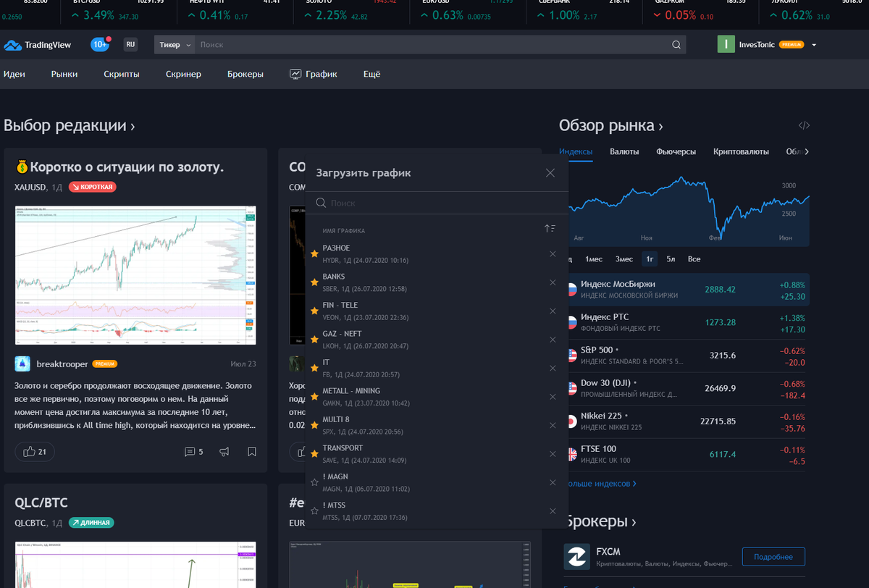Open the Рынки menu
Image resolution: width=869 pixels, height=588 pixels.
point(64,74)
